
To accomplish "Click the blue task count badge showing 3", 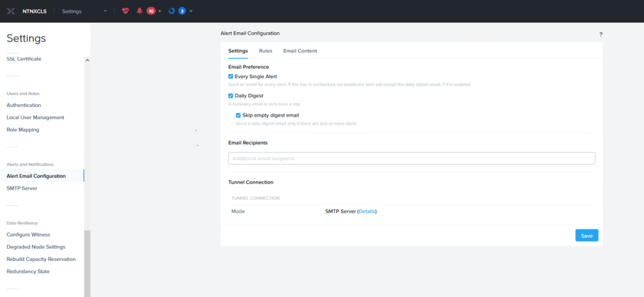I will [182, 11].
